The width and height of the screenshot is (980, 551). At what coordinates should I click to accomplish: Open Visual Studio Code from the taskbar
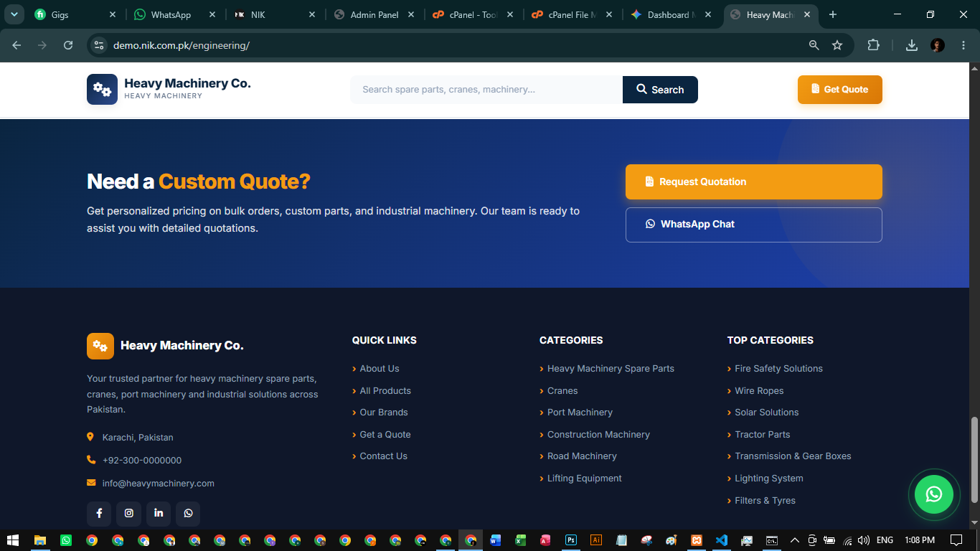pos(722,540)
